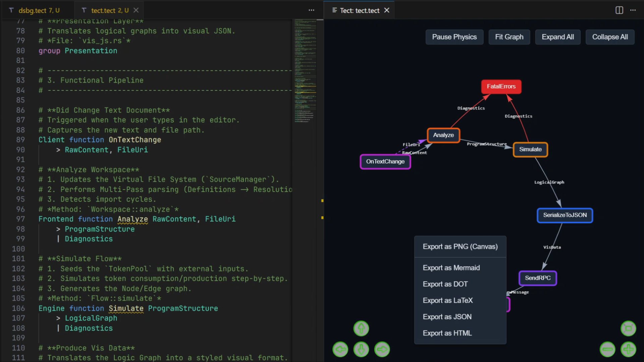Select Export as PNG (Canvas)
Screen dimensions: 644x362
click(460, 246)
